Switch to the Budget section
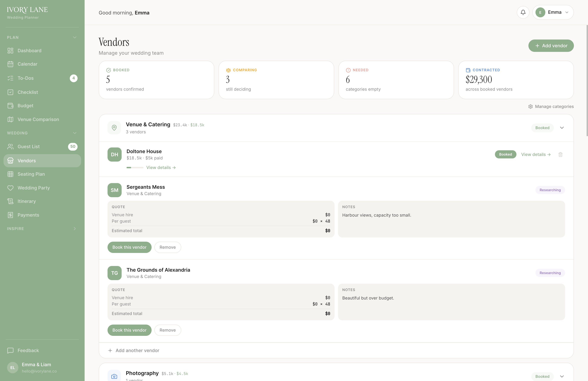The width and height of the screenshot is (588, 381). tap(25, 106)
